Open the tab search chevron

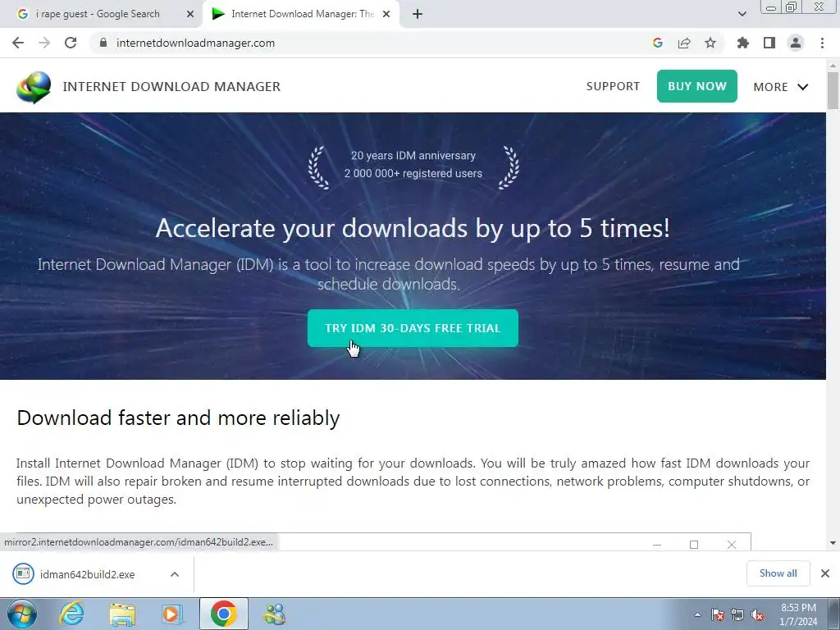[x=742, y=14]
